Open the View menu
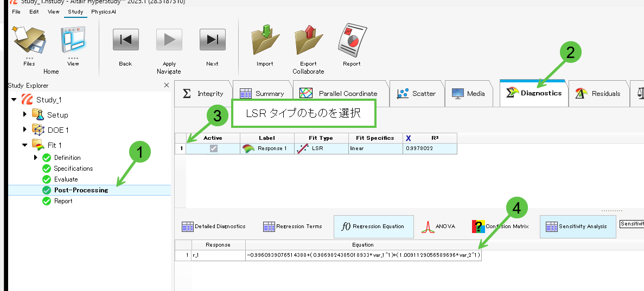644x291 pixels. [53, 11]
